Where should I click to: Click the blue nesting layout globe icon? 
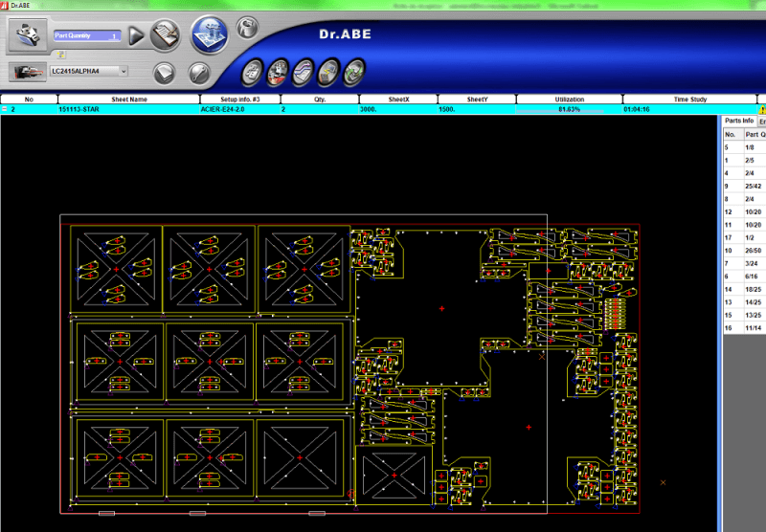tap(210, 34)
